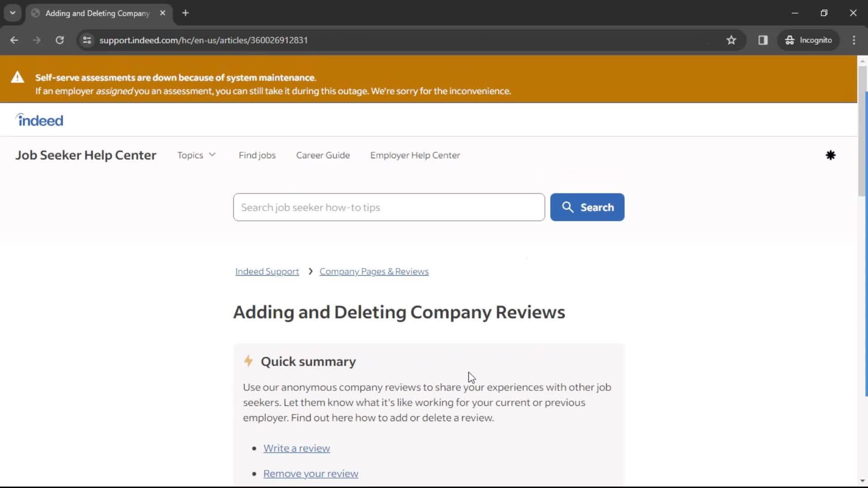Click the blue Search button
Viewport: 868px width, 488px height.
point(587,207)
